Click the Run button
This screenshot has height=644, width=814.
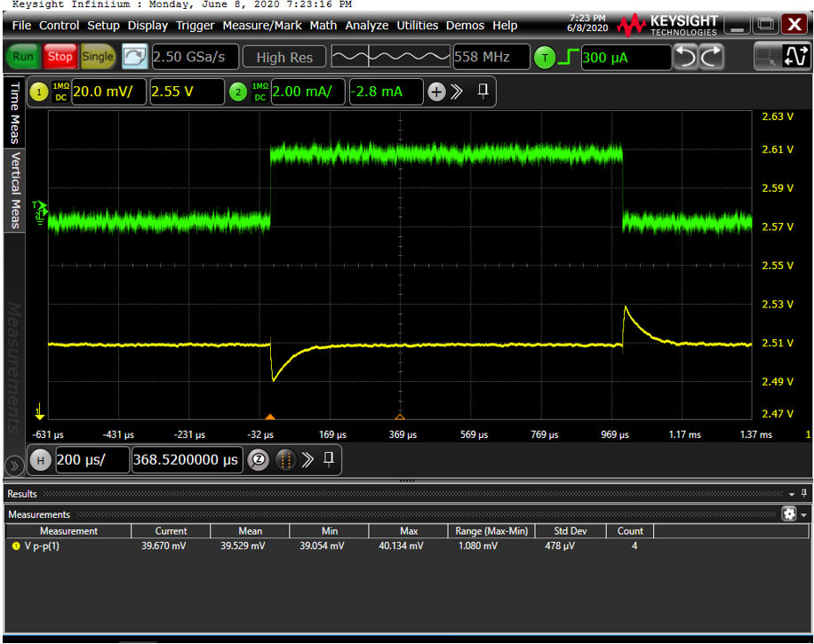(x=23, y=55)
